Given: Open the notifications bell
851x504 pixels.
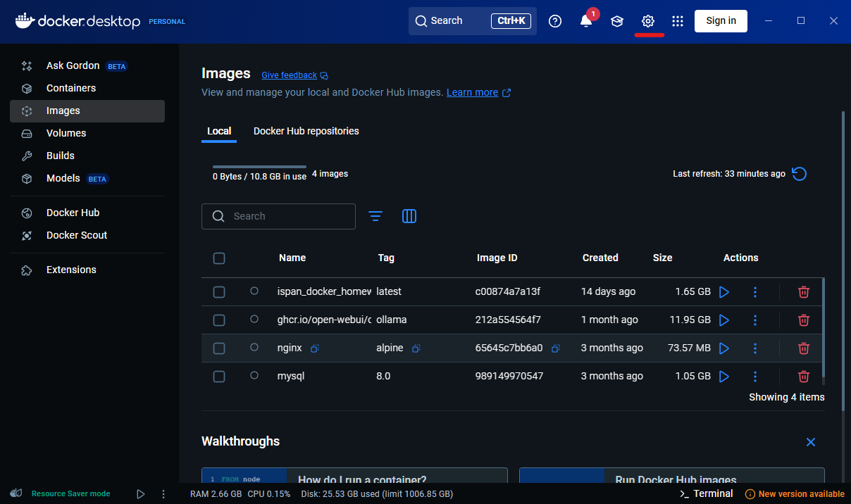Looking at the screenshot, I should click(x=586, y=21).
